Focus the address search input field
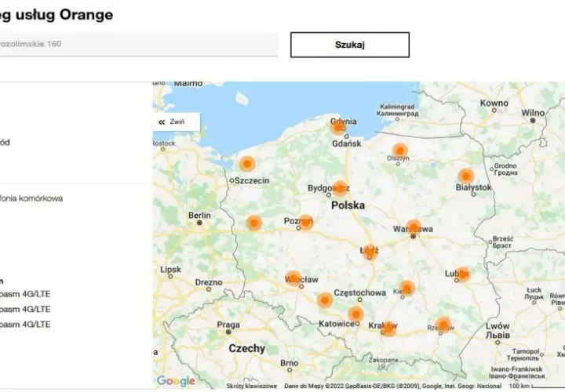This screenshot has width=565, height=392. 139,44
